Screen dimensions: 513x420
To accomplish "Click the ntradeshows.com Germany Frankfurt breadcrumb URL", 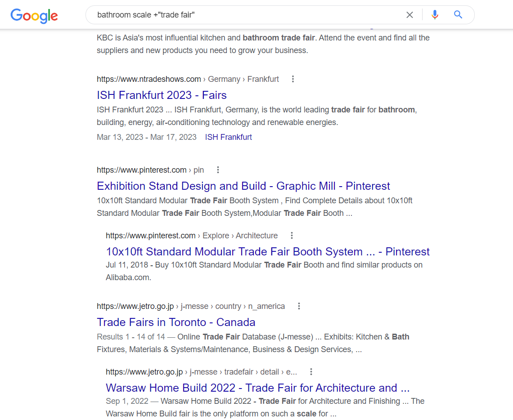I will [188, 79].
